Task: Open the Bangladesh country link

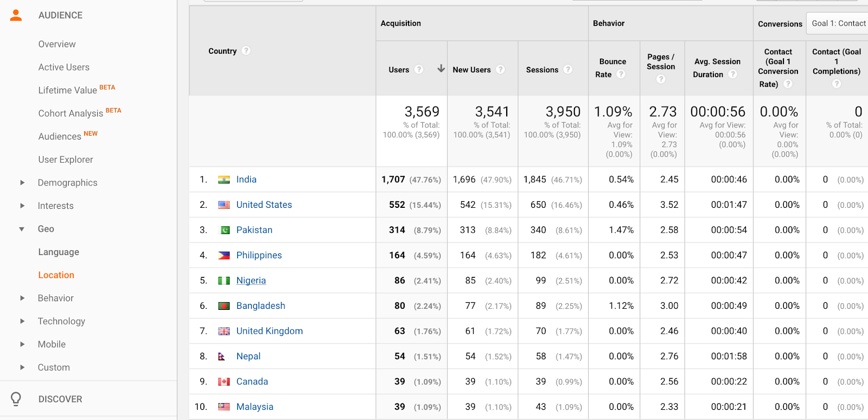Action: point(261,306)
